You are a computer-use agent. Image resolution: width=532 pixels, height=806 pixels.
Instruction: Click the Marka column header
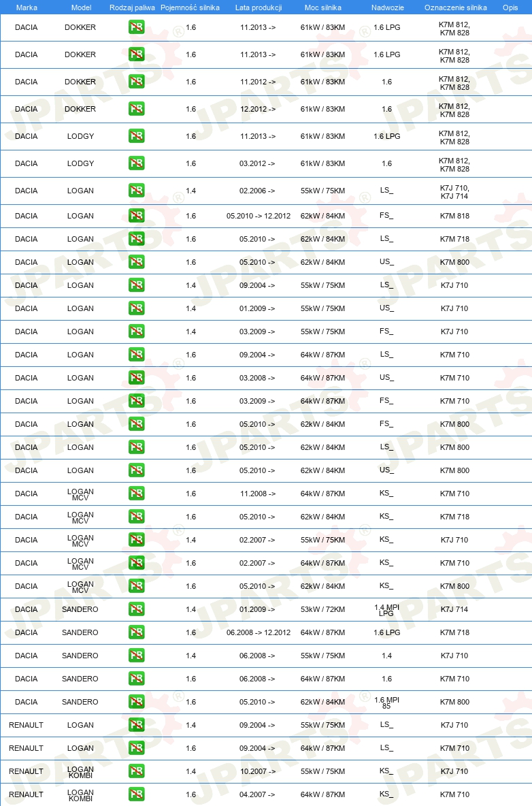click(x=27, y=7)
